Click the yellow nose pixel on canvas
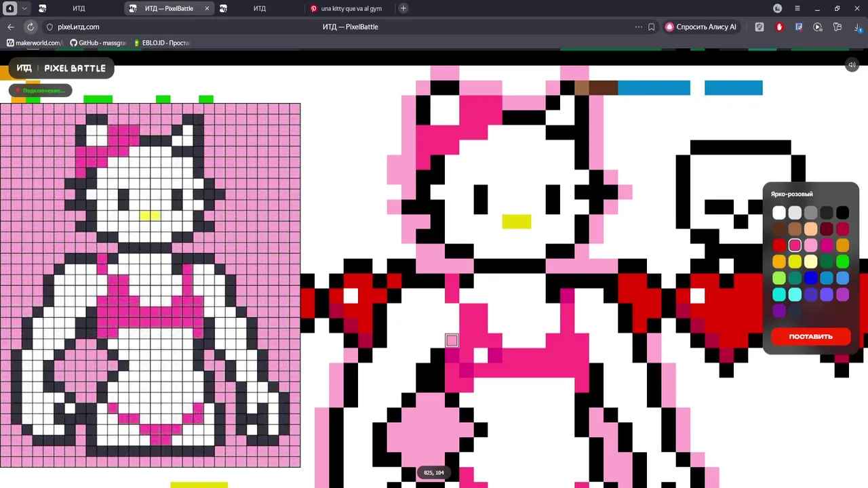The height and width of the screenshot is (488, 868). pyautogui.click(x=517, y=222)
